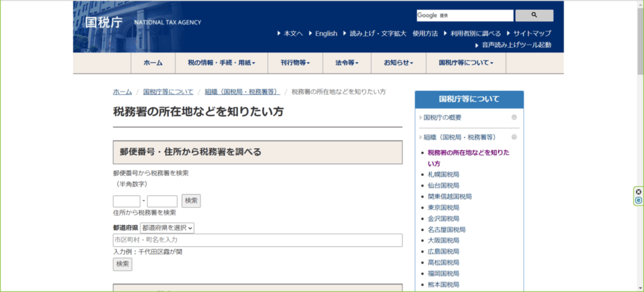The image size is (644, 292).
Task: Click the 国税庁 site logo
Action: [104, 22]
